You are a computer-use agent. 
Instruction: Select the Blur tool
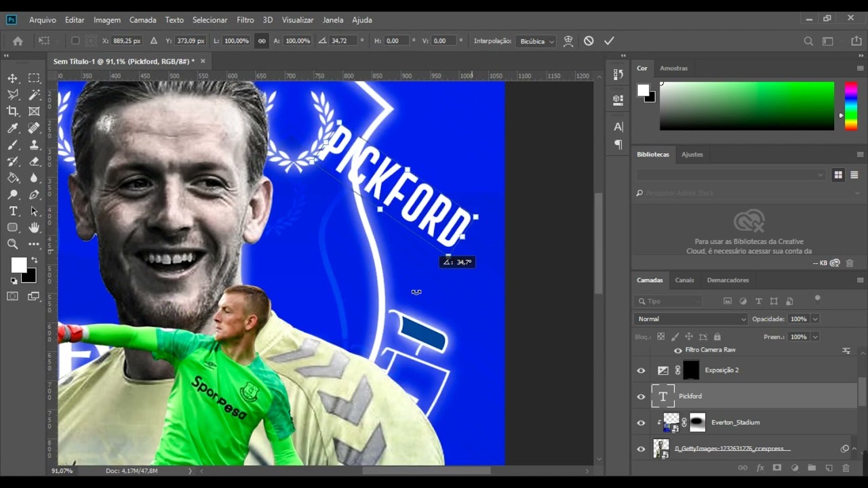[x=34, y=178]
